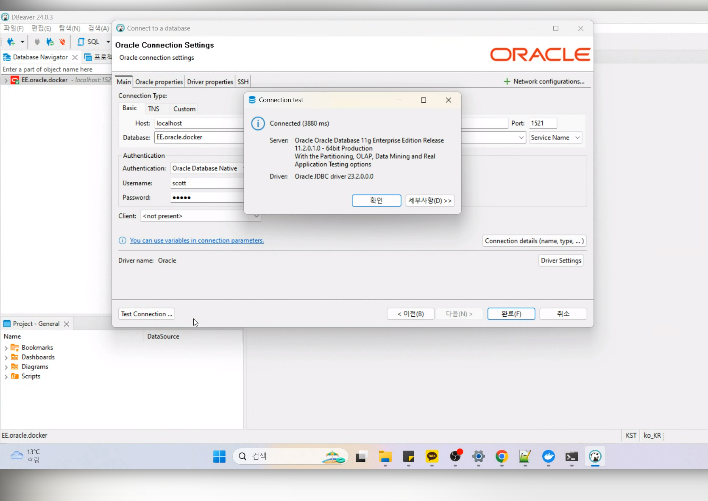Open the Authentication Oracle Database Native dropdown

coord(208,168)
